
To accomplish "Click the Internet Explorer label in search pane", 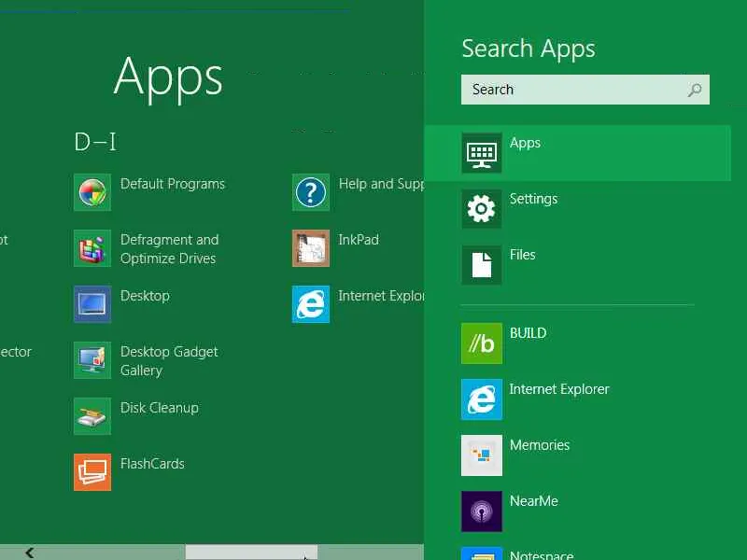I will click(x=559, y=389).
